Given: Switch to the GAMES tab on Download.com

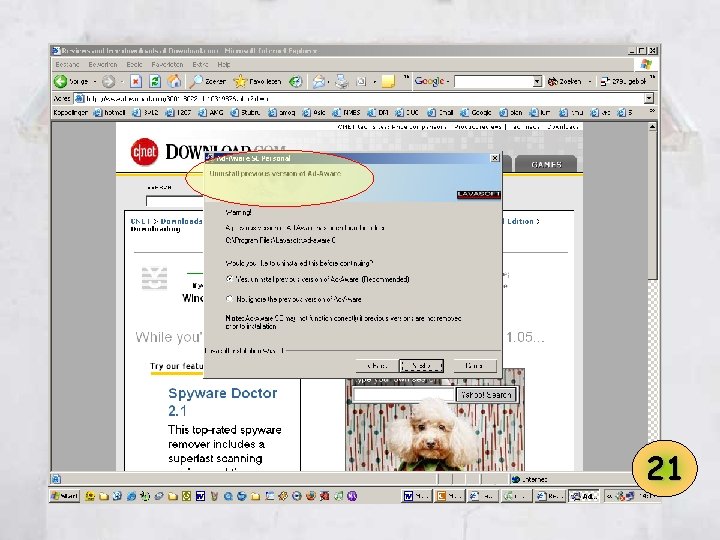Looking at the screenshot, I should click(546, 164).
